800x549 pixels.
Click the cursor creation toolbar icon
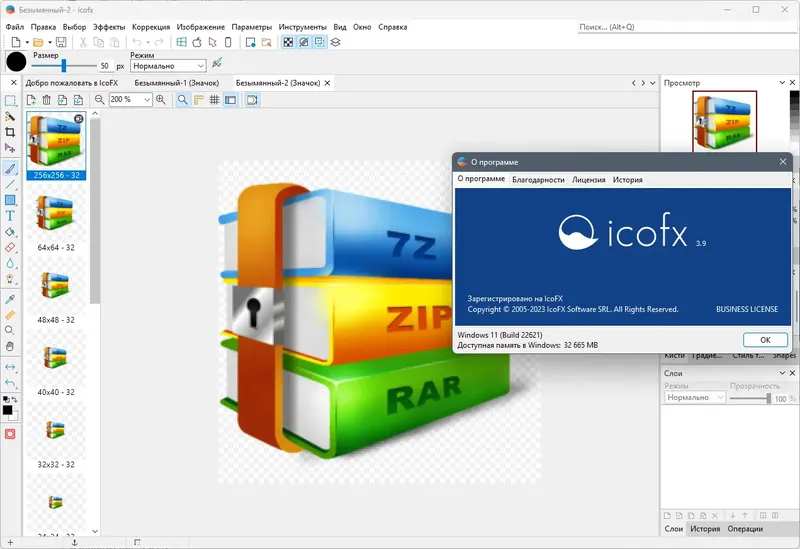click(212, 42)
